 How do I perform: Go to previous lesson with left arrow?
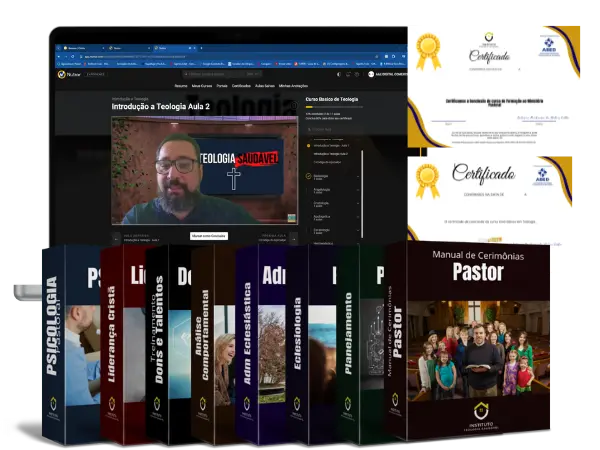click(x=116, y=239)
